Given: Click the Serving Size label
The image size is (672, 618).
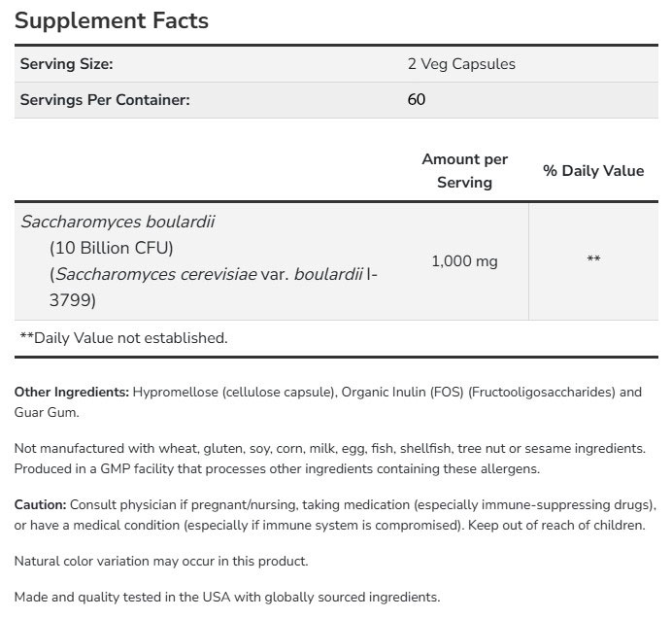Looking at the screenshot, I should 67,64.
